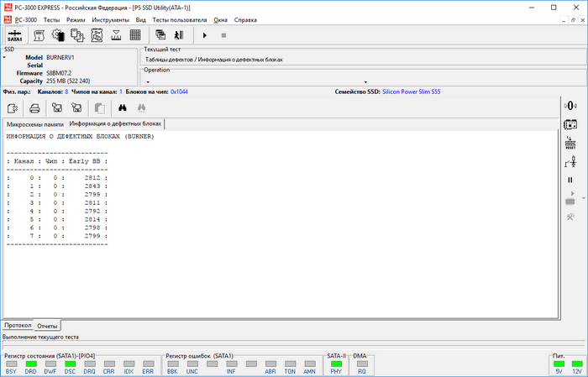
Task: Switch to the Протокол tab
Action: point(17,325)
